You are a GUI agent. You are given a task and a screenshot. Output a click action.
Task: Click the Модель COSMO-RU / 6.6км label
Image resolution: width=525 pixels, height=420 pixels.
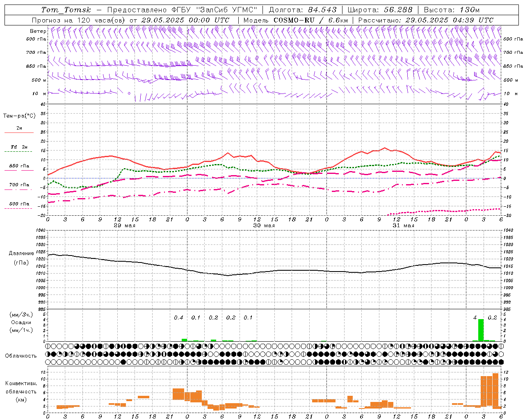click(296, 20)
